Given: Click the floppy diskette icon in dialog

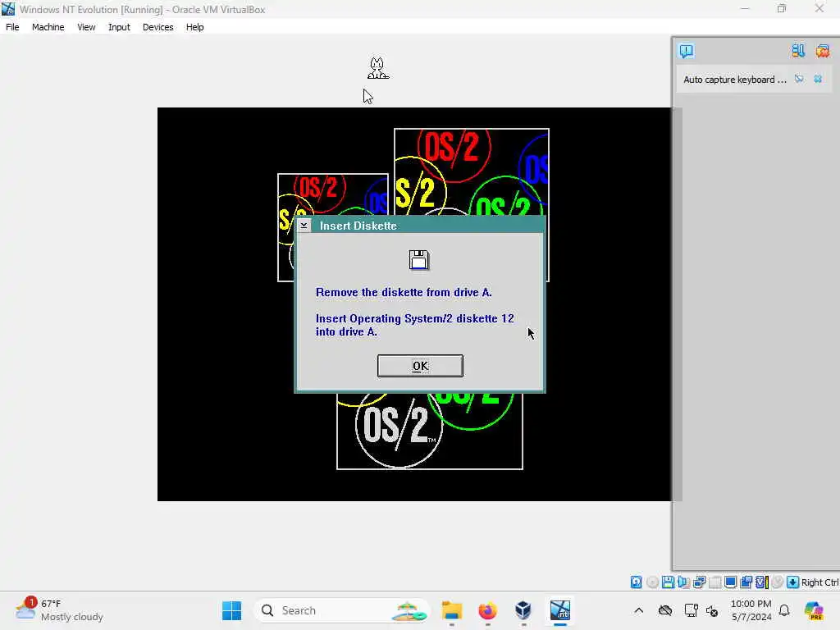Looking at the screenshot, I should [x=419, y=260].
